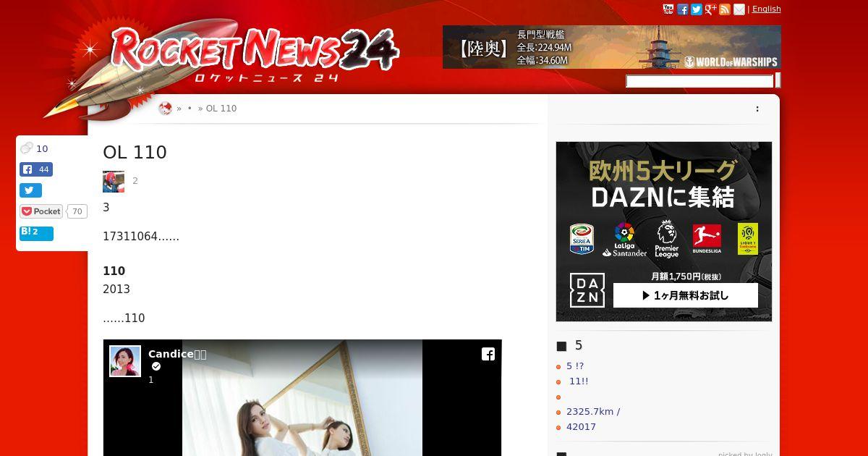Open the Google+ icon in header

coord(710,9)
